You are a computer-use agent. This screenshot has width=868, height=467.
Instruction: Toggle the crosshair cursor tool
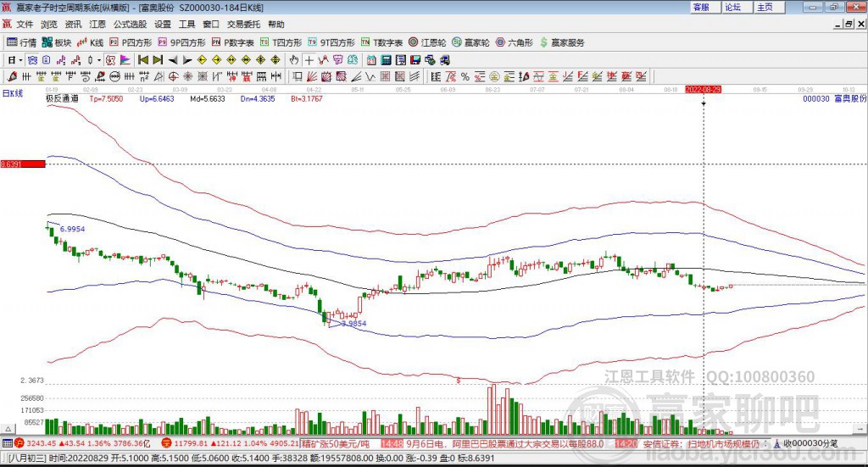tap(309, 60)
